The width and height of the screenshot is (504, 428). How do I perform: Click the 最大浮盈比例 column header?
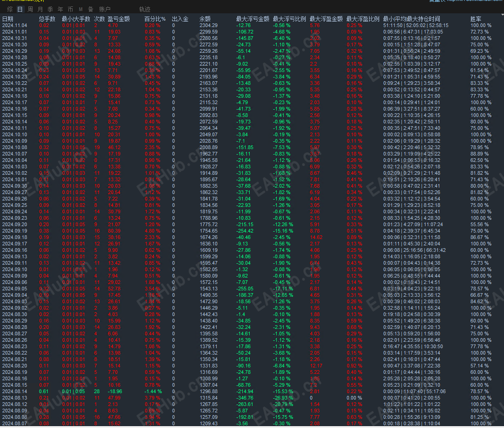tap(363, 19)
